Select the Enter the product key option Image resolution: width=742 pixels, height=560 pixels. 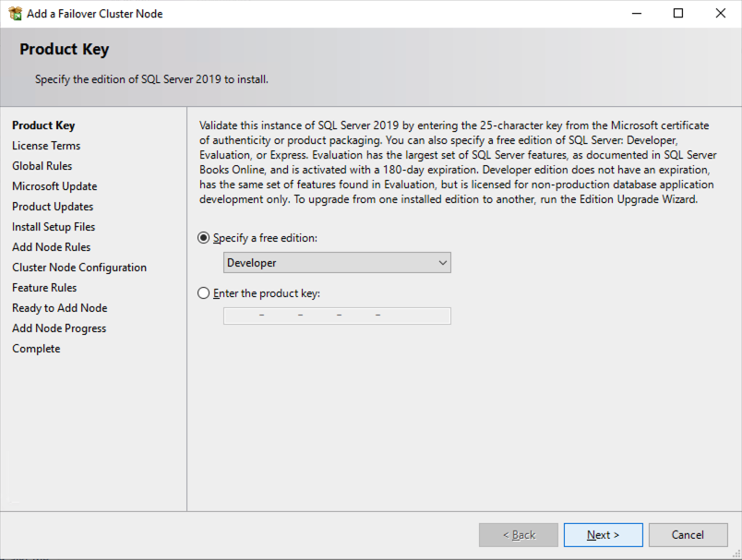coord(203,293)
